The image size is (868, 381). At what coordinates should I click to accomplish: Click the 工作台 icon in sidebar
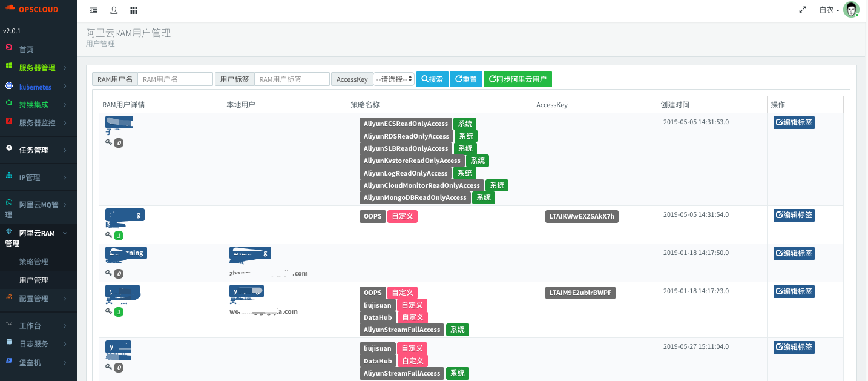tap(8, 325)
